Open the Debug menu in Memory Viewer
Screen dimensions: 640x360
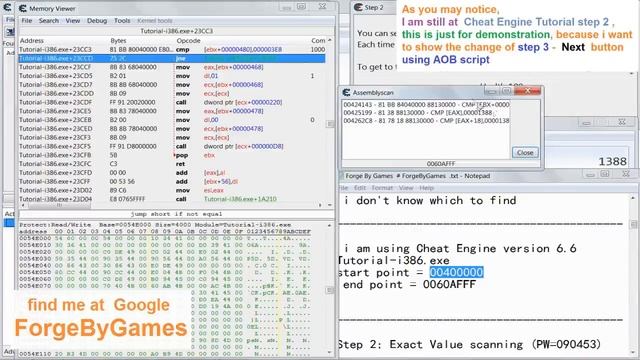tap(97, 20)
